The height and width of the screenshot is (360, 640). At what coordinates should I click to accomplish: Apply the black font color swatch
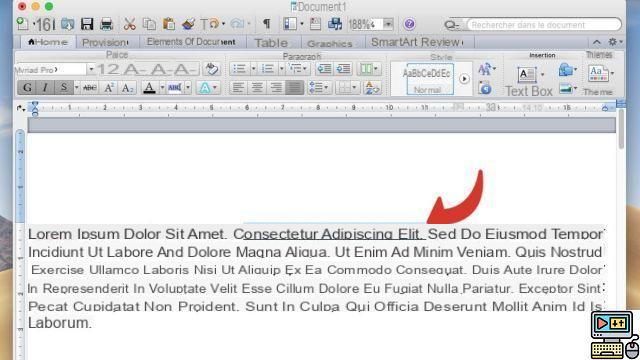tap(149, 87)
